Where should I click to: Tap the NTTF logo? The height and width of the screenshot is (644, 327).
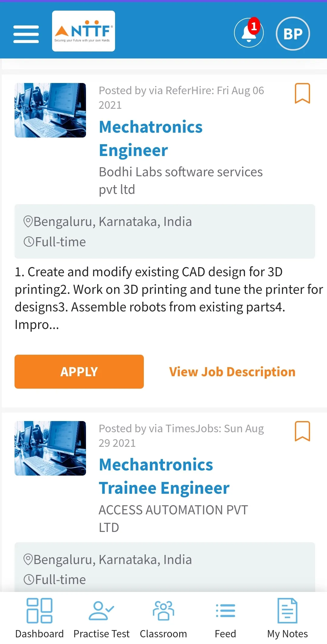point(84,31)
